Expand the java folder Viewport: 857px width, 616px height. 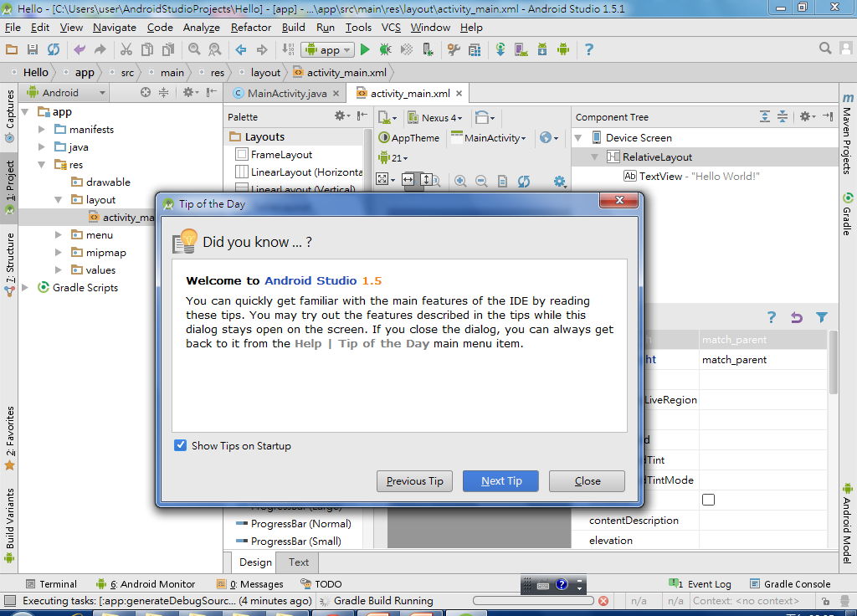coord(42,147)
